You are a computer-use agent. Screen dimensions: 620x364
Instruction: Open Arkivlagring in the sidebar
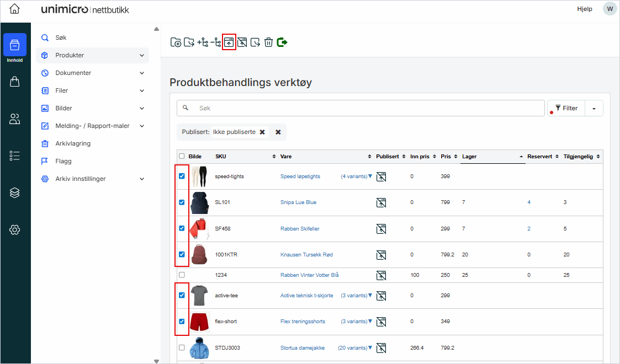pos(73,143)
